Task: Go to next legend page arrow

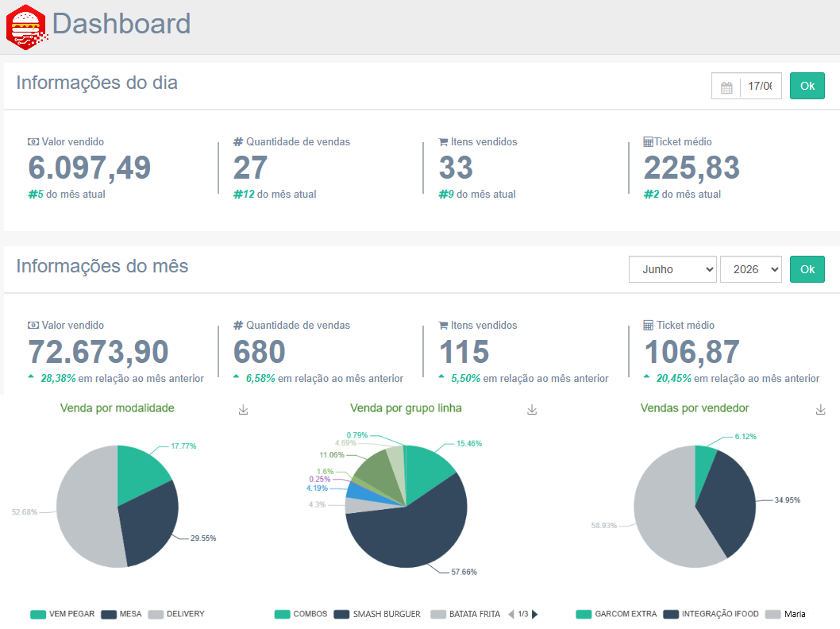Action: coord(534,614)
